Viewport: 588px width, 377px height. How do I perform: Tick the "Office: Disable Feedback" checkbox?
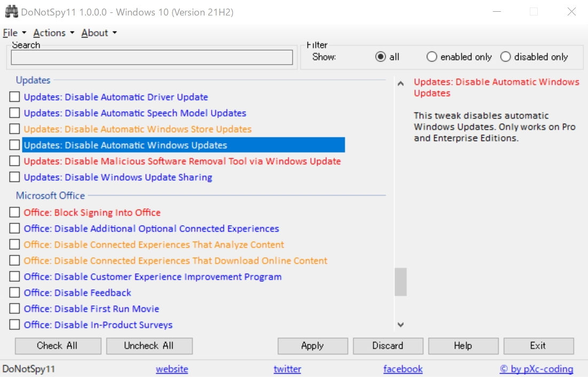point(14,293)
